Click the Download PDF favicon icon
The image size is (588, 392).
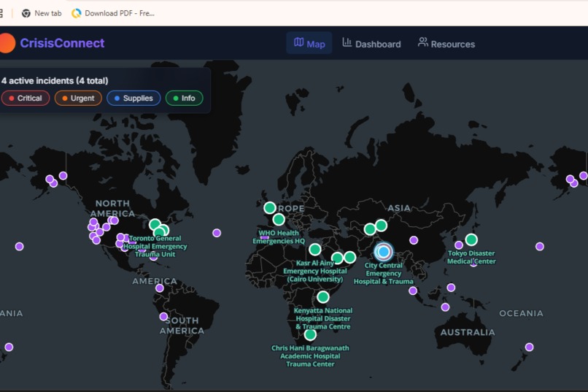point(76,13)
